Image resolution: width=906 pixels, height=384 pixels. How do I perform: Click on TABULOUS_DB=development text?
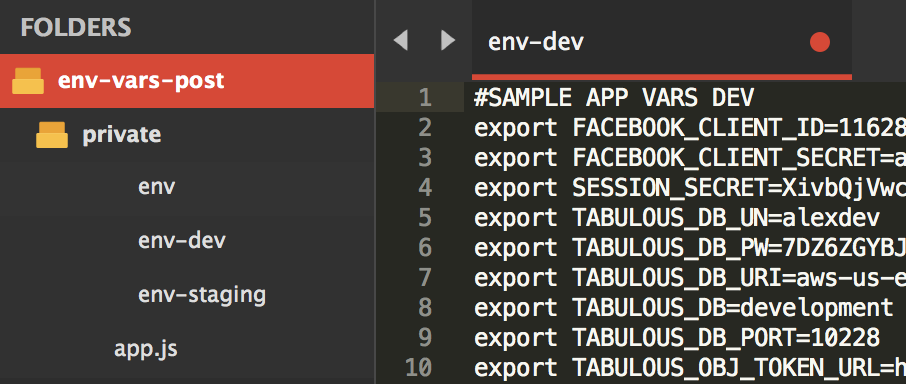pyautogui.click(x=733, y=308)
